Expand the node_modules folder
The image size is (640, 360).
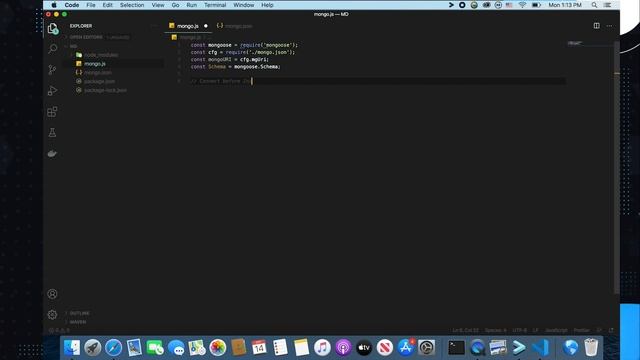(101, 55)
